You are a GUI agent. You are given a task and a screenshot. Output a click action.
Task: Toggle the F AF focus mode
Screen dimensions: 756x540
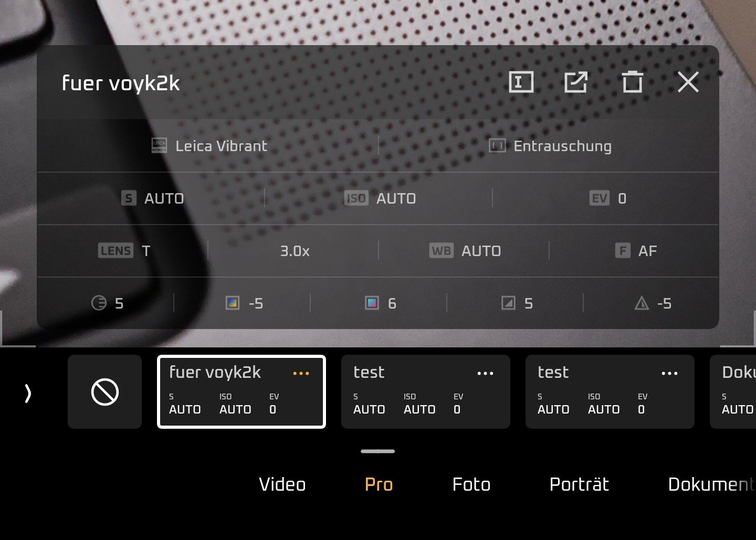click(635, 251)
